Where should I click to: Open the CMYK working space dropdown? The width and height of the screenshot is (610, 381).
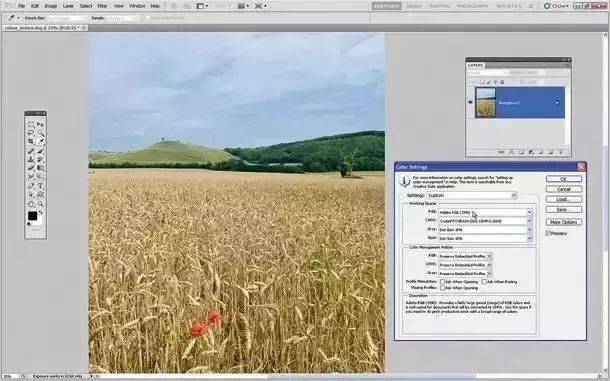click(x=485, y=221)
